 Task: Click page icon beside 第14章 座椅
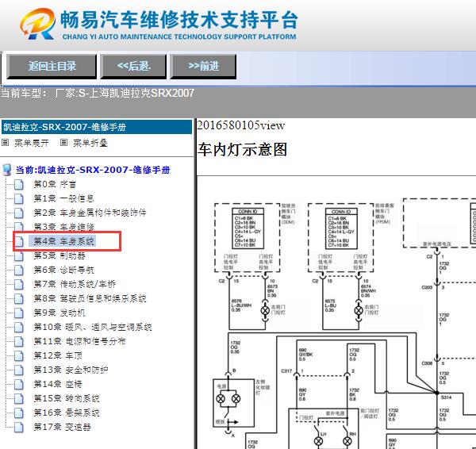(19, 384)
